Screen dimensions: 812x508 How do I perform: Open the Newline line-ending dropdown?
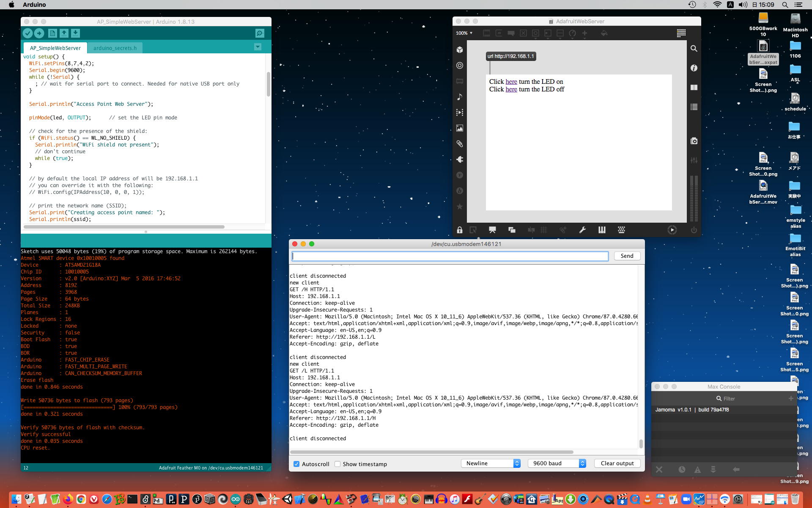[491, 464]
